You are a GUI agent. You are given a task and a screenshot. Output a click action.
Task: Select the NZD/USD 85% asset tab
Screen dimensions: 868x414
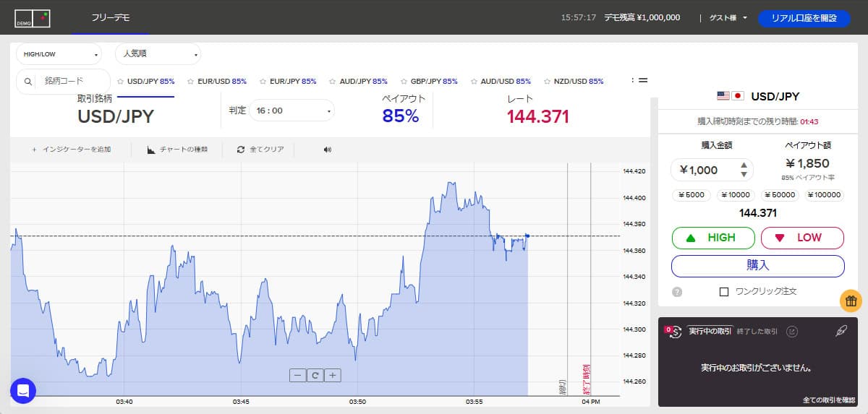[574, 82]
